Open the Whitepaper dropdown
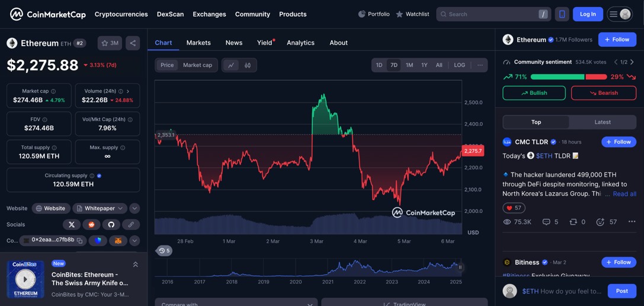The height and width of the screenshot is (306, 644). [100, 209]
